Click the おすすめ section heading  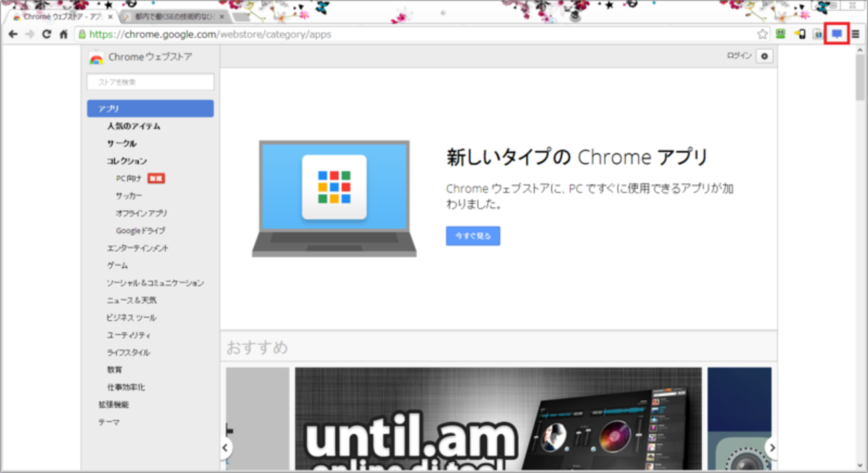[x=257, y=348]
